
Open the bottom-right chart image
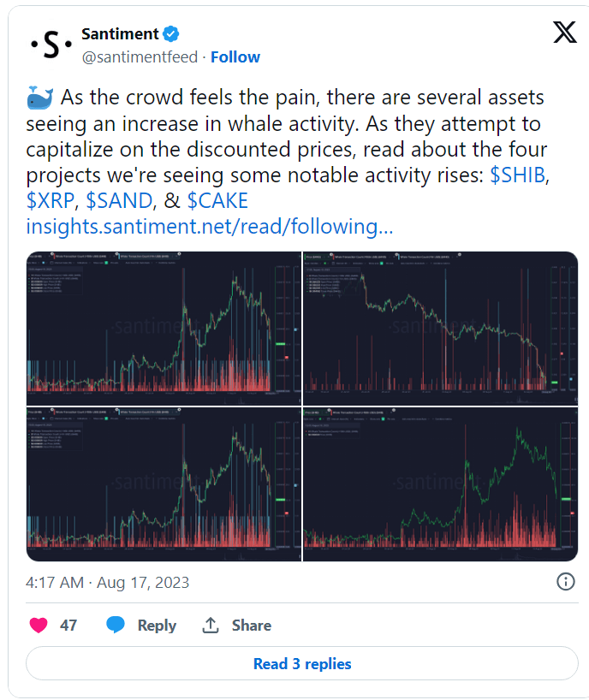441,484
